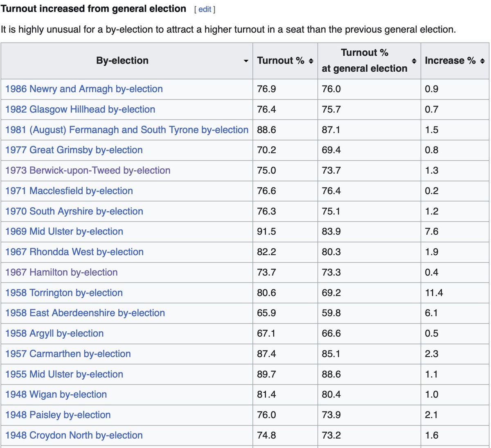Select increase value 0.4 for Hamilton
The width and height of the screenshot is (491, 448).
(x=432, y=272)
